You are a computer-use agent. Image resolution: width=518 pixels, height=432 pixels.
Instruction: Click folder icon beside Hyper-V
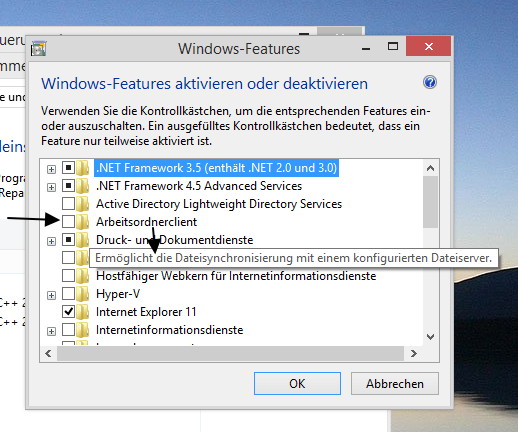(x=82, y=294)
